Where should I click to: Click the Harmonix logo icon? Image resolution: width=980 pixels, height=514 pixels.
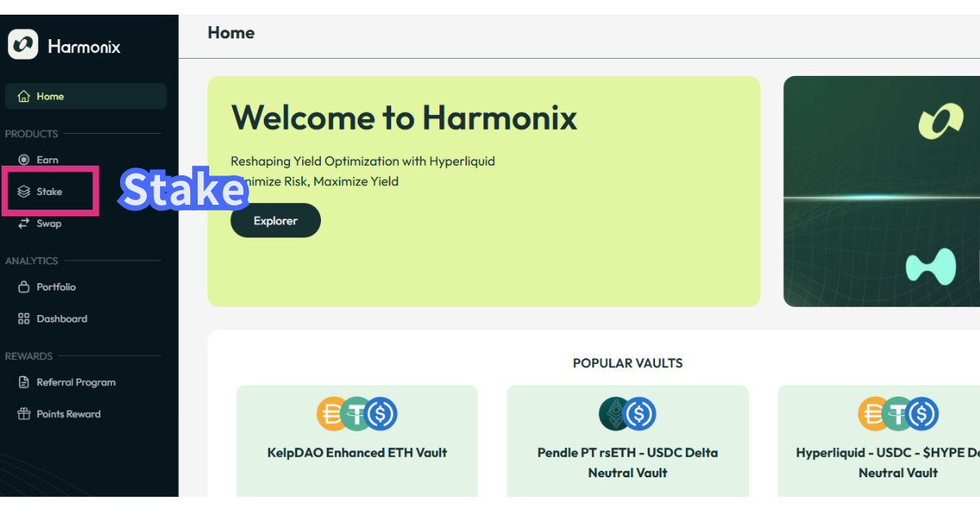[23, 44]
